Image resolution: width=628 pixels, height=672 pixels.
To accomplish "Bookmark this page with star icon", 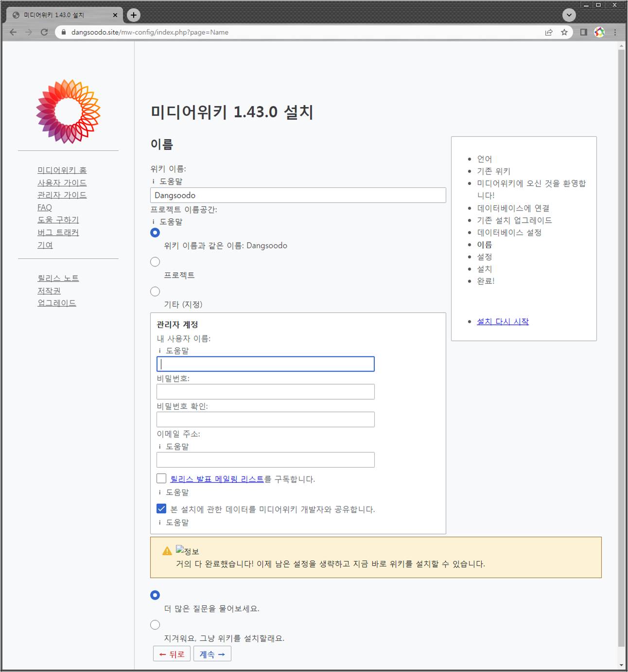I will pos(564,32).
